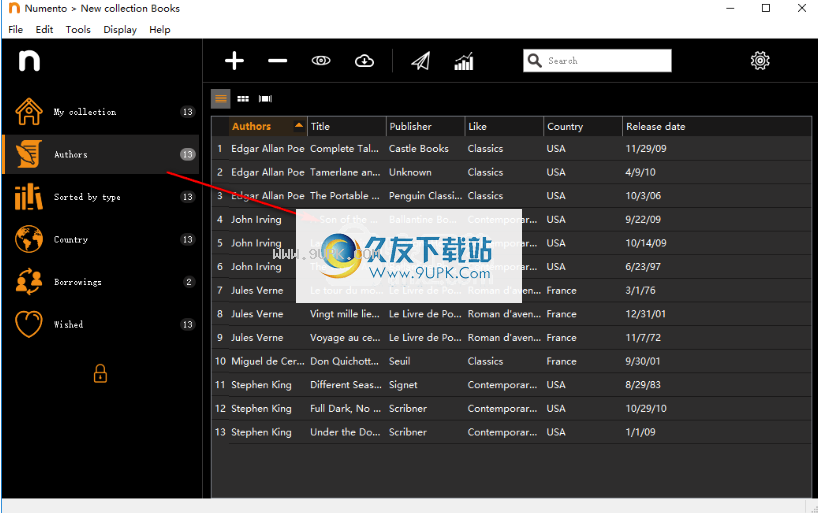This screenshot has width=818, height=513.
Task: Select Full Dark, No ... title cell
Action: tap(345, 408)
